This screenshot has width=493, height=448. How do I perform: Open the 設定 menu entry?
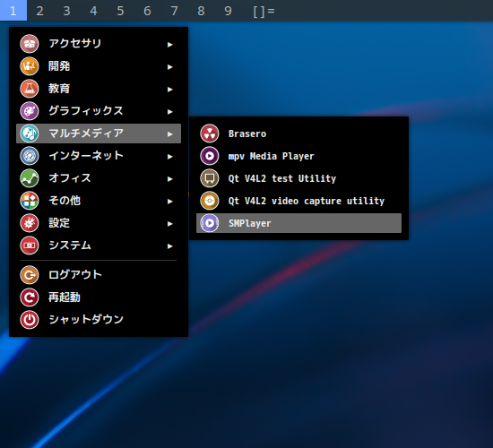point(99,223)
